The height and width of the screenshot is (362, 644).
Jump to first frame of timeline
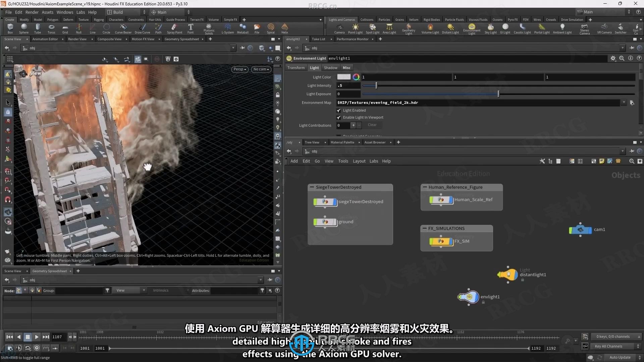point(10,337)
